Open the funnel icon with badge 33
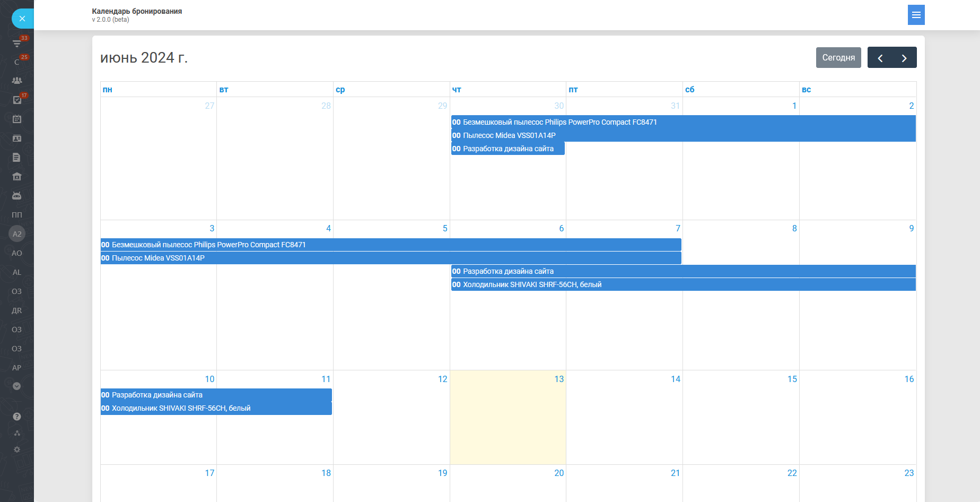 tap(17, 42)
